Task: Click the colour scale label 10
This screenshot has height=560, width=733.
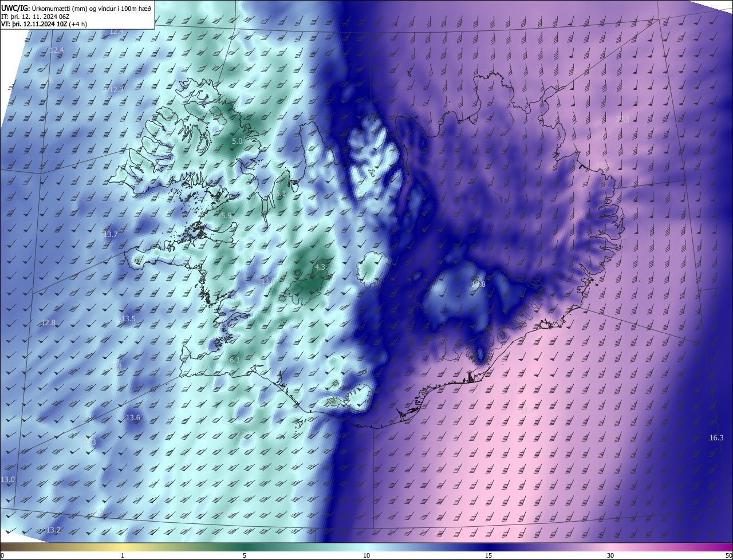Action: (366, 555)
